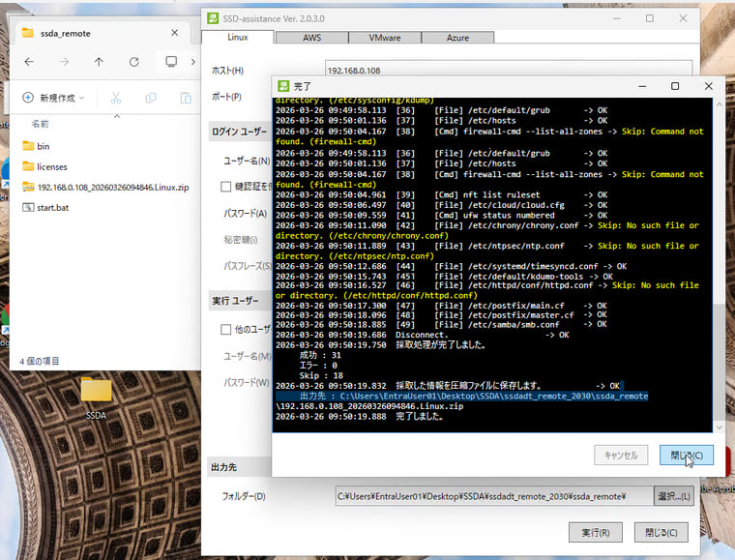Collapse sort chevron above 名前 column
This screenshot has height=560, width=735.
117,116
